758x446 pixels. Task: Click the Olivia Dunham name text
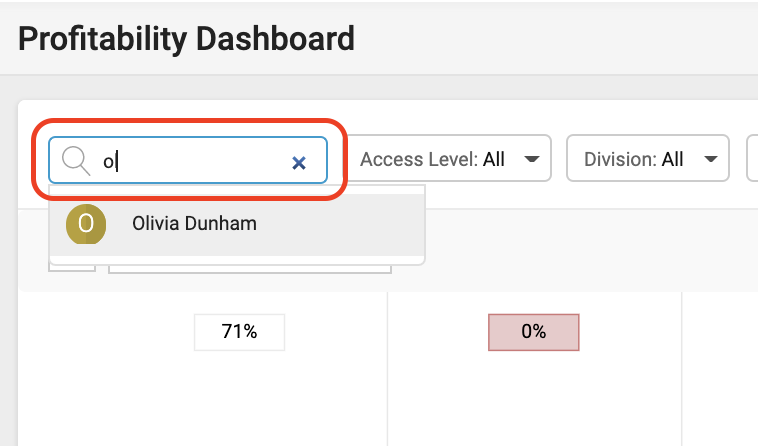pyautogui.click(x=194, y=224)
